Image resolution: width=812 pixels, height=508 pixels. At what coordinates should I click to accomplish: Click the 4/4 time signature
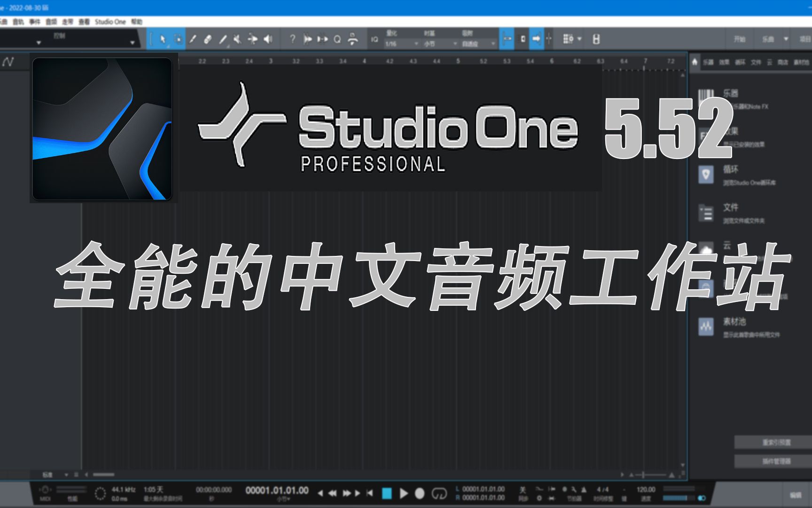pyautogui.click(x=602, y=490)
